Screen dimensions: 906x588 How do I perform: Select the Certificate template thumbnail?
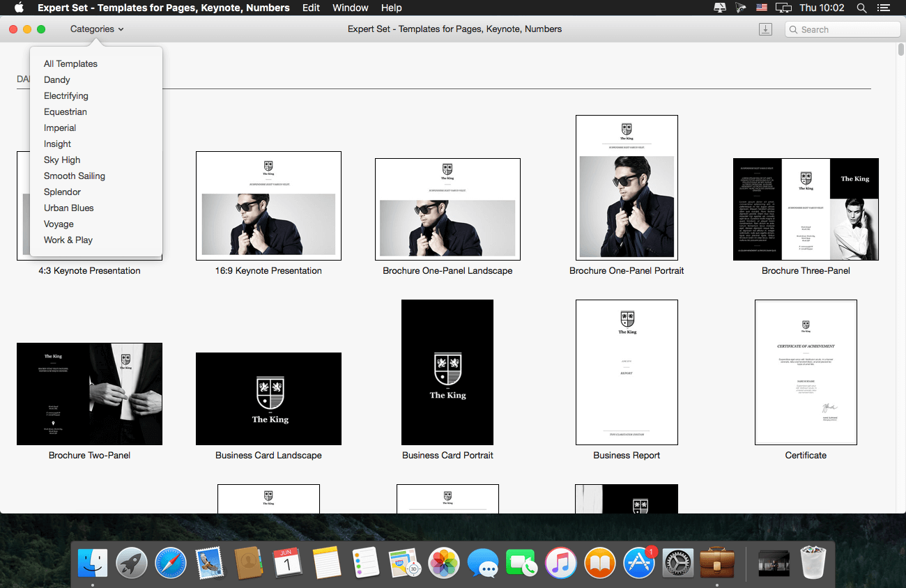[806, 372]
